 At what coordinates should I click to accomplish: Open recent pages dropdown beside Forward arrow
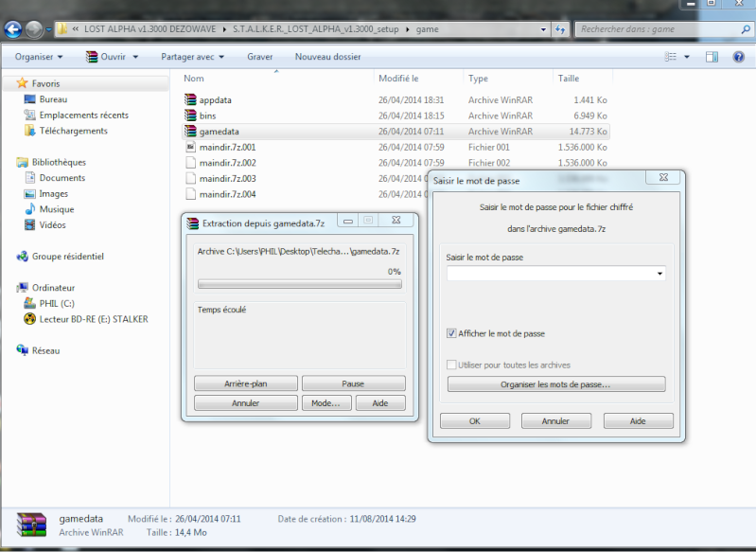pyautogui.click(x=48, y=29)
